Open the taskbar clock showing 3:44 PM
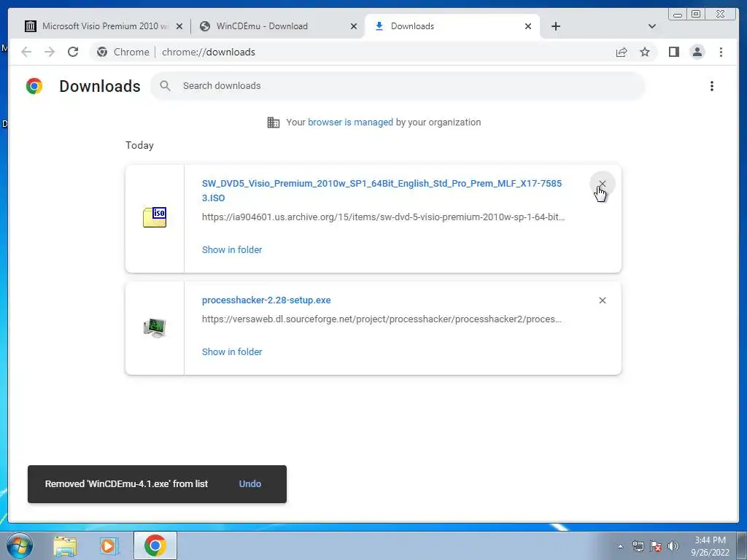The width and height of the screenshot is (747, 560). coord(710,546)
